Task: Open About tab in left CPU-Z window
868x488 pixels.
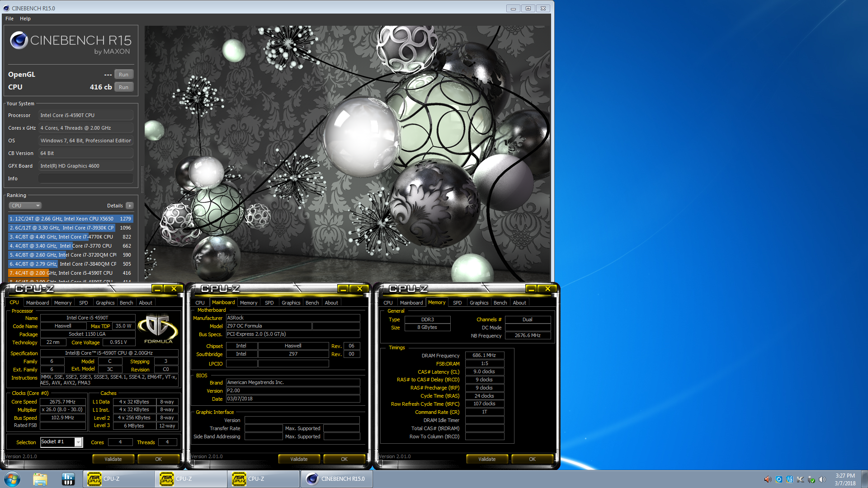Action: point(146,303)
